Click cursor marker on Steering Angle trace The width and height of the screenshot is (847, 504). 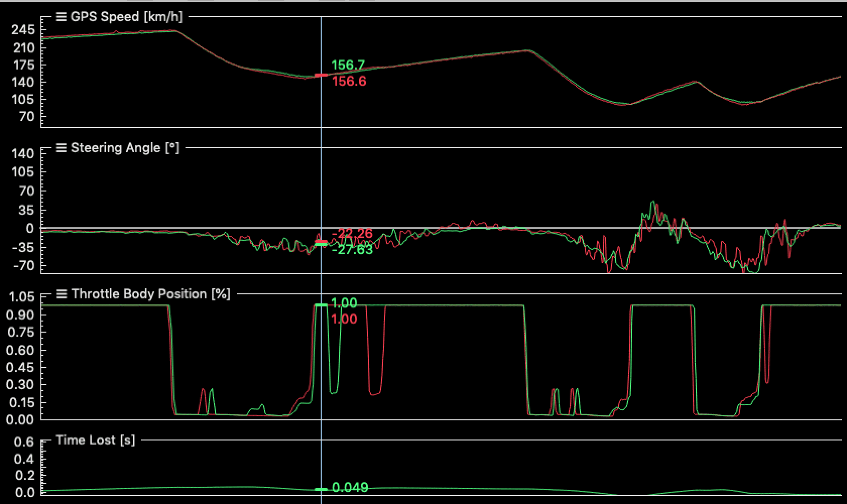click(x=321, y=243)
